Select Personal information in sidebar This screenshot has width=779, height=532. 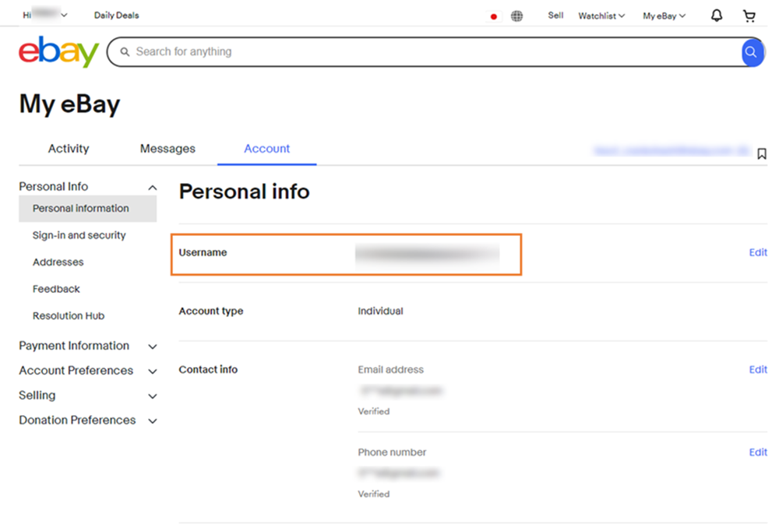88,209
